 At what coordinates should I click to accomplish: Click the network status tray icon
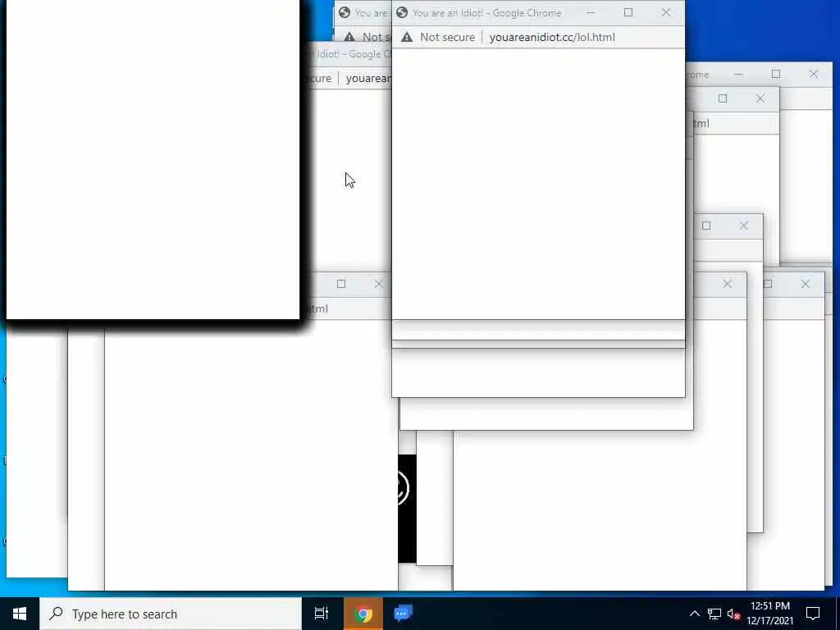coord(714,614)
